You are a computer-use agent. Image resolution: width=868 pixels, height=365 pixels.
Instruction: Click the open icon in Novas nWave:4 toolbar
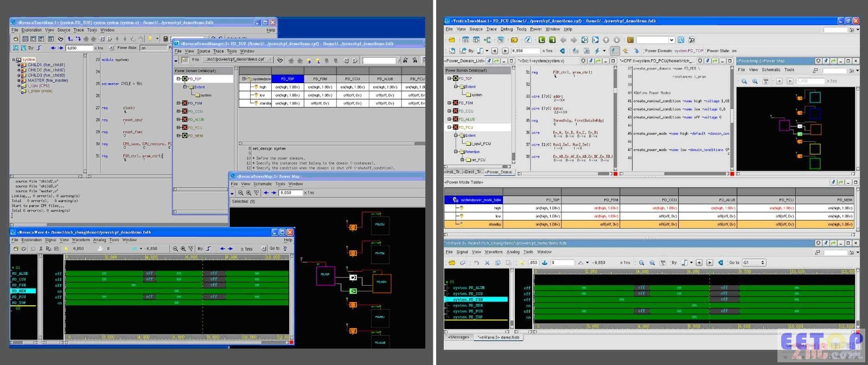pyautogui.click(x=16, y=249)
